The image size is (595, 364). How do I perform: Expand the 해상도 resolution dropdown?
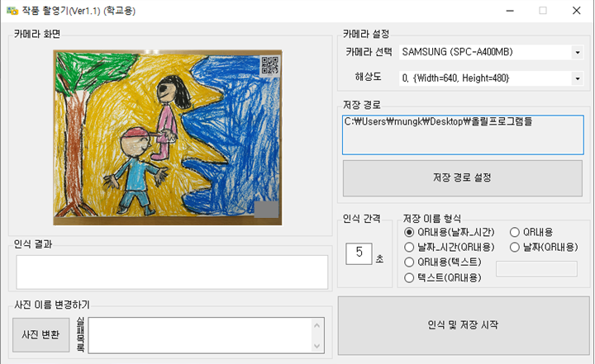click(576, 78)
